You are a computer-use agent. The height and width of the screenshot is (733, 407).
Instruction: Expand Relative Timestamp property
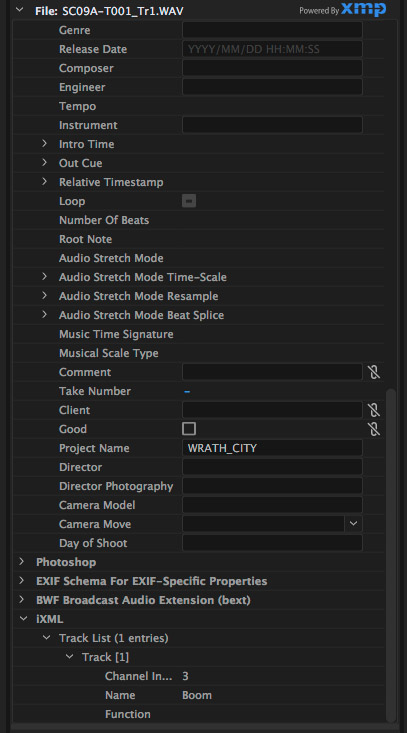(x=44, y=181)
